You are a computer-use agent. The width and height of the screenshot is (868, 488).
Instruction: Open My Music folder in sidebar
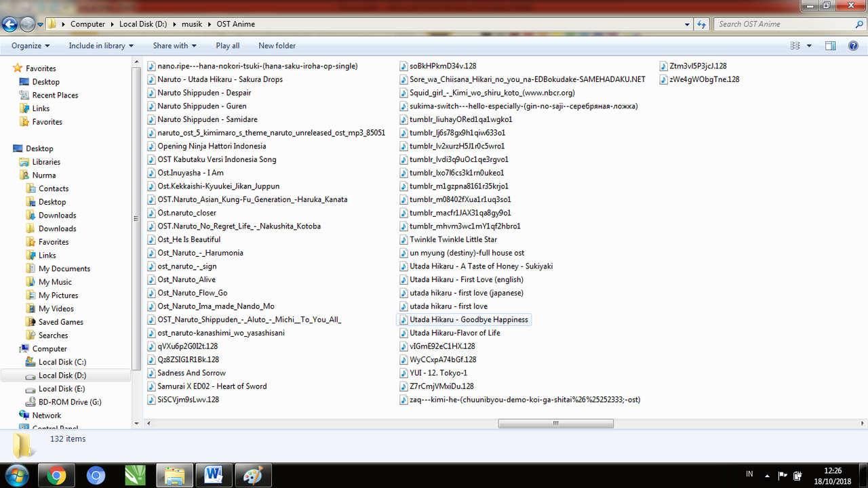pos(55,282)
